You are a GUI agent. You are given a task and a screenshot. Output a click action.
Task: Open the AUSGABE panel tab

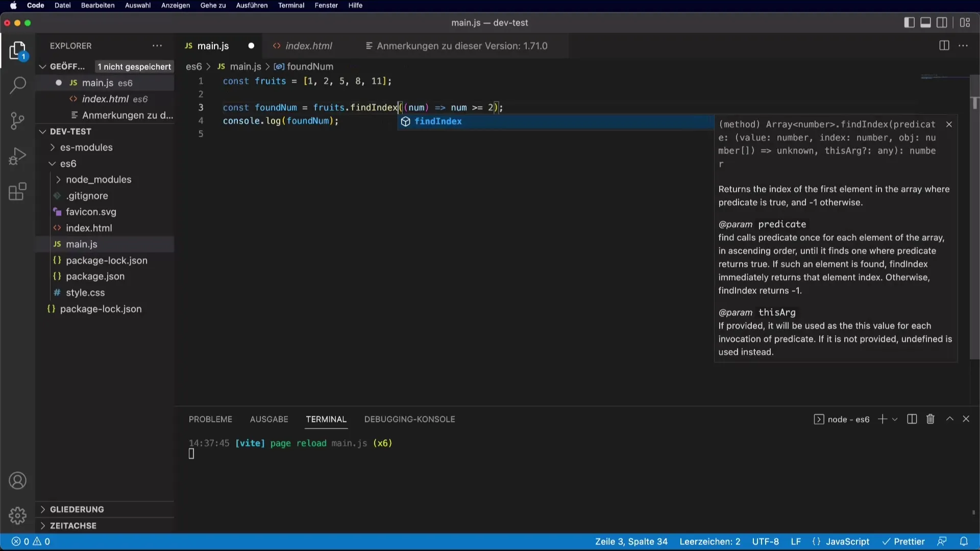269,419
